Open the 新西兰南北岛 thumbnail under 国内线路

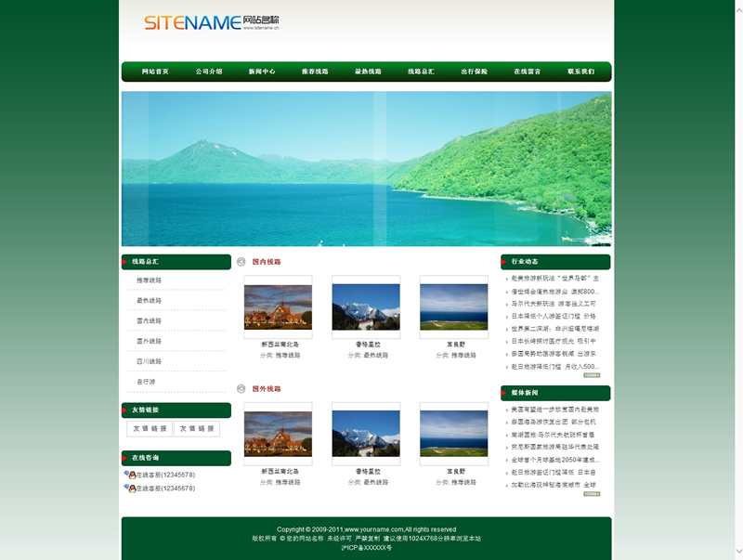(278, 306)
